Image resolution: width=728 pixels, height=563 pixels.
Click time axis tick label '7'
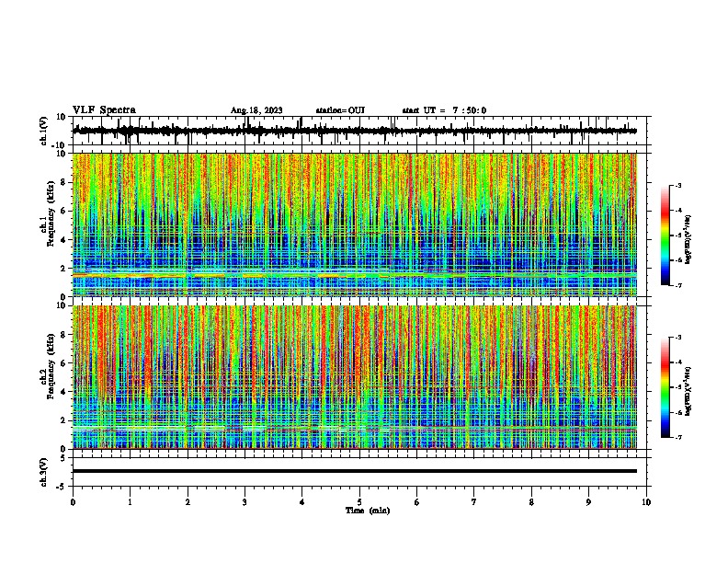pos(474,502)
